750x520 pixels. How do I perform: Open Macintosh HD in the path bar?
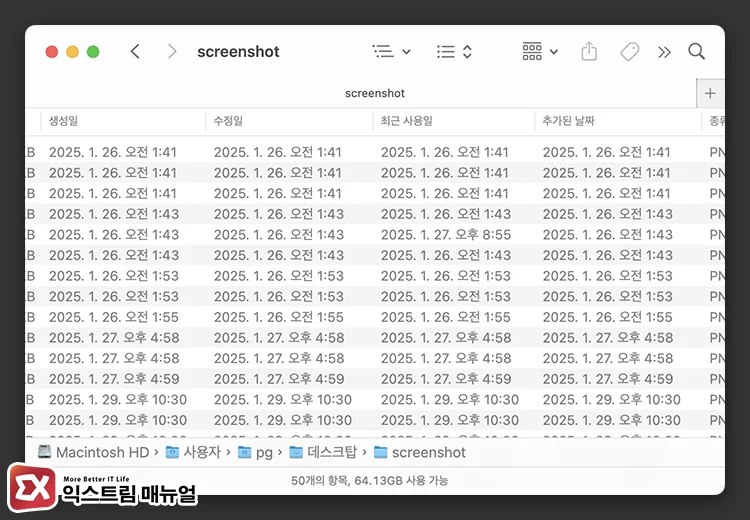(94, 452)
